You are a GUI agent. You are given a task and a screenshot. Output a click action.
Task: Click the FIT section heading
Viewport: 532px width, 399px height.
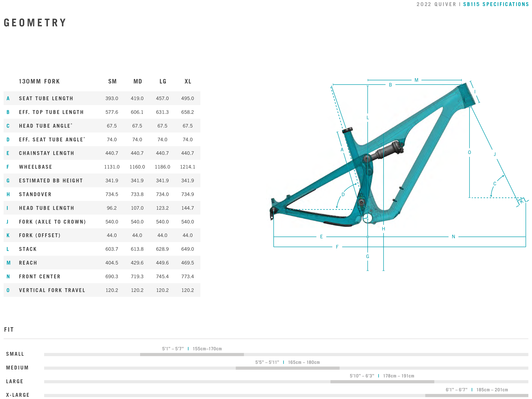coord(9,329)
